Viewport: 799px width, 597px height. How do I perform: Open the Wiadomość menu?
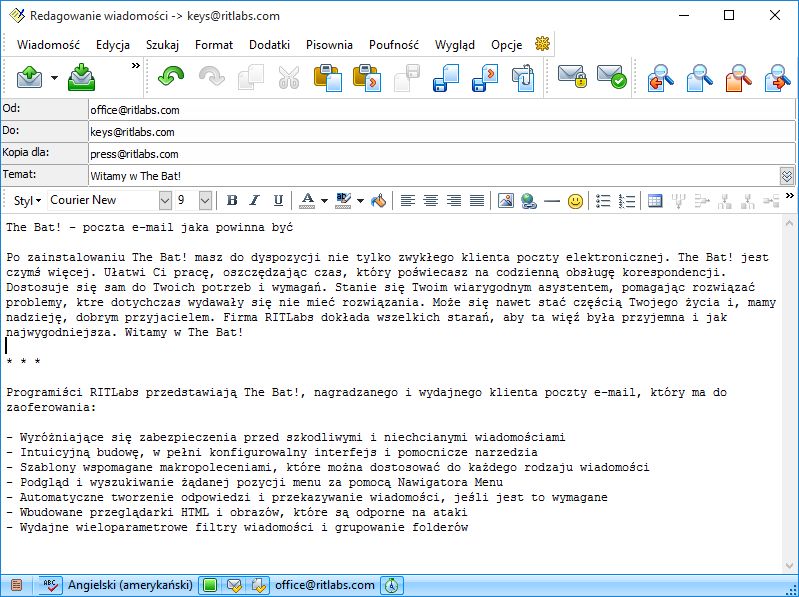tap(48, 45)
